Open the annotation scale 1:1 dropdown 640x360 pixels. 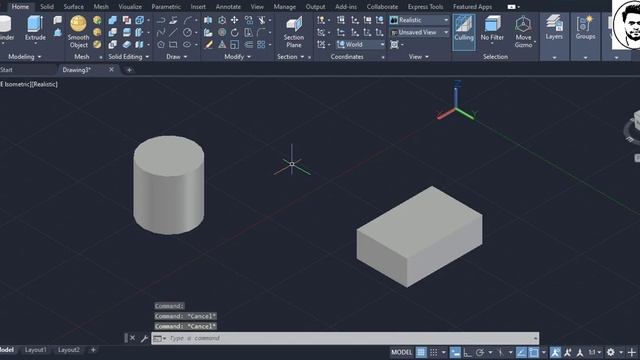point(595,352)
